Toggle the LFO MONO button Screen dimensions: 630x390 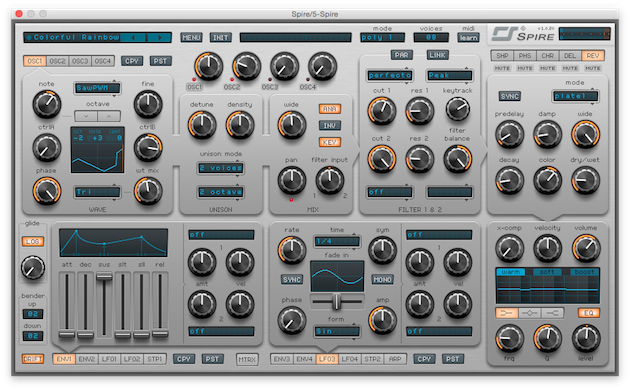pos(382,279)
